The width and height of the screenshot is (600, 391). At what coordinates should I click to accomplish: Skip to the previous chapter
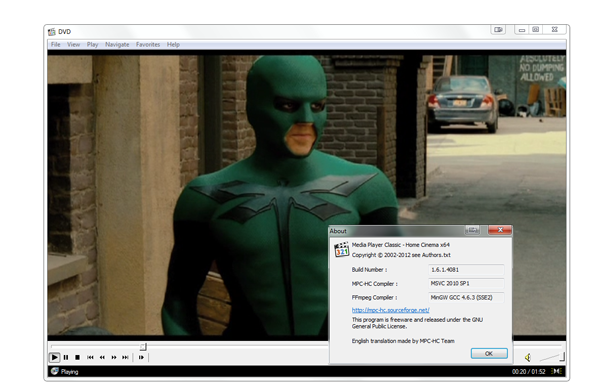pyautogui.click(x=90, y=357)
